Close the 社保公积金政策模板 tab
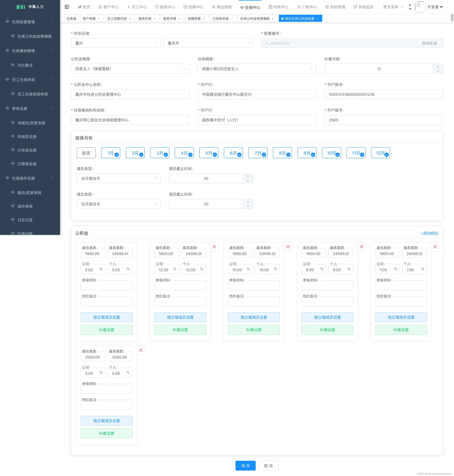454x476 pixels. 273,19
